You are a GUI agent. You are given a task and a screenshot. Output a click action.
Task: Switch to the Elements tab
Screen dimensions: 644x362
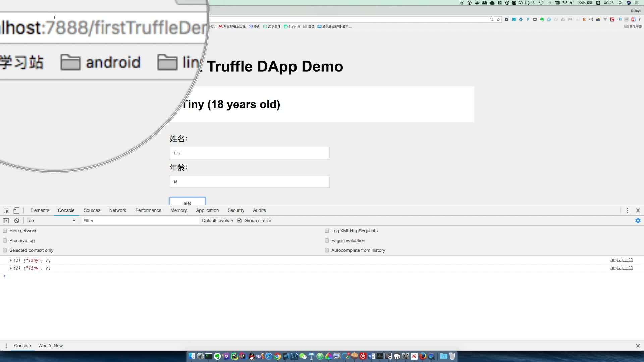pyautogui.click(x=40, y=210)
